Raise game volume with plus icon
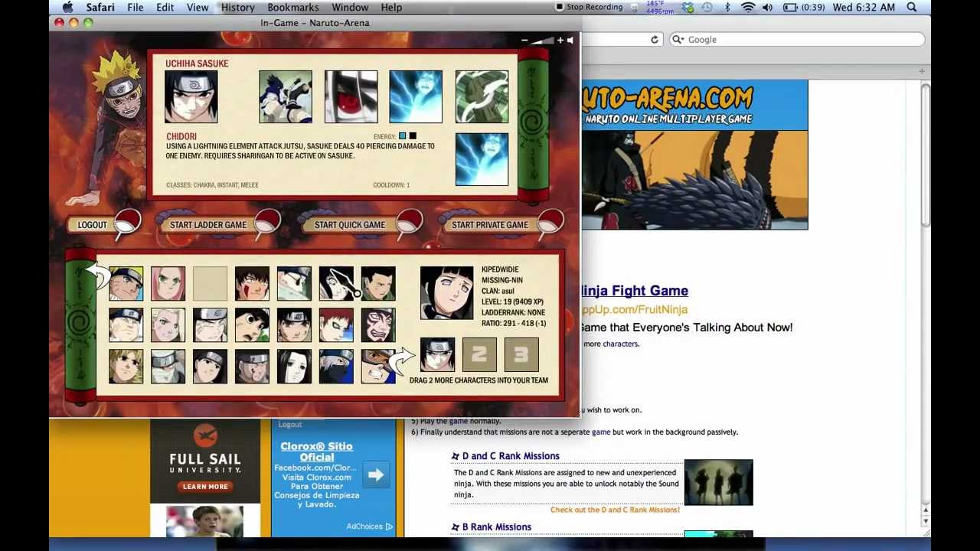 point(560,41)
